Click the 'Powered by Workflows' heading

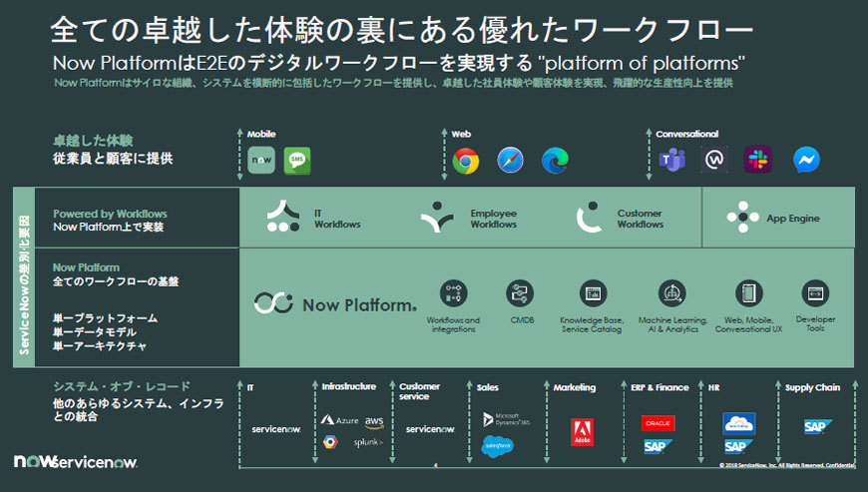click(110, 214)
